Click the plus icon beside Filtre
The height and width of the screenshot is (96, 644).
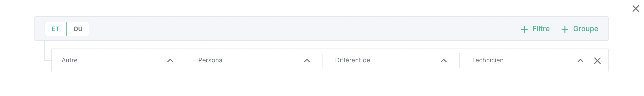pyautogui.click(x=524, y=29)
